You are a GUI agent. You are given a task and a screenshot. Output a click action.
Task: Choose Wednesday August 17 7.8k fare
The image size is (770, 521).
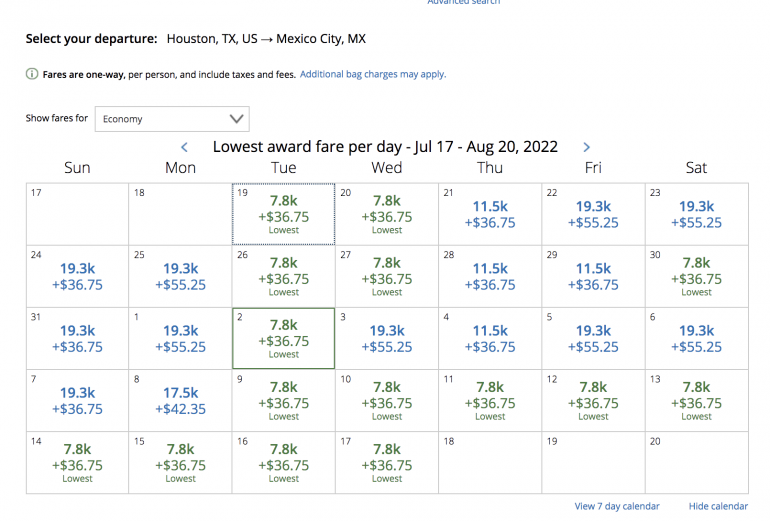pos(387,463)
